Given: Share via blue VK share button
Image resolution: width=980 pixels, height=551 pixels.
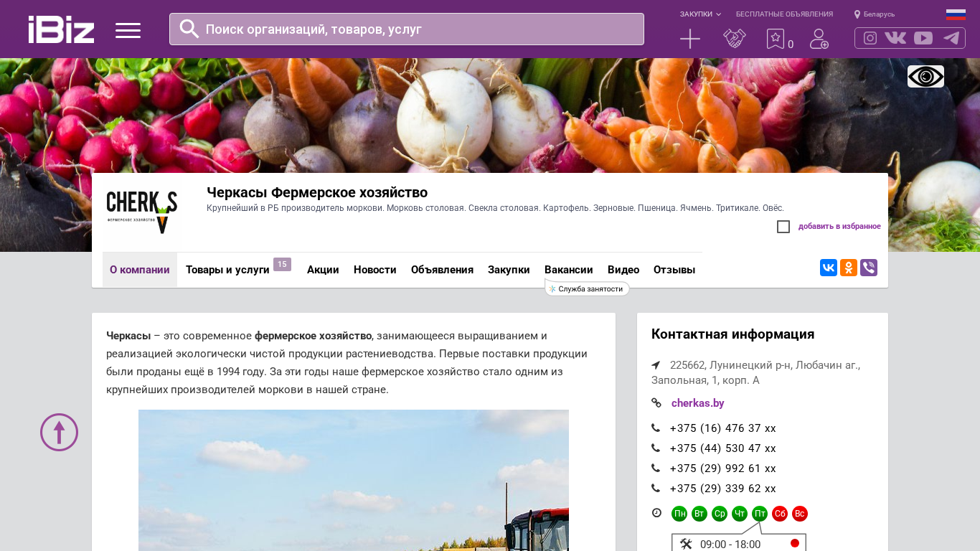Looking at the screenshot, I should point(829,268).
